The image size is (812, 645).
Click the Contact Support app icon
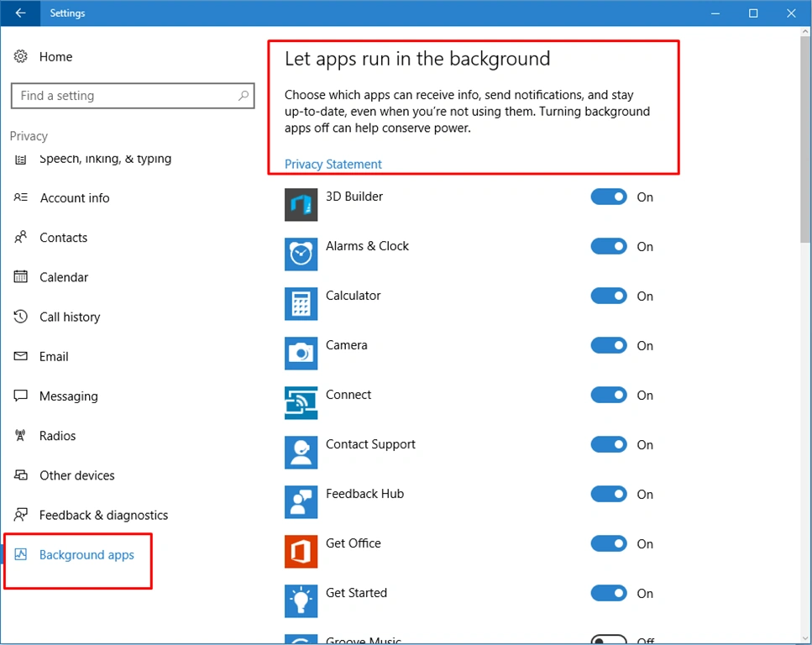pyautogui.click(x=301, y=453)
